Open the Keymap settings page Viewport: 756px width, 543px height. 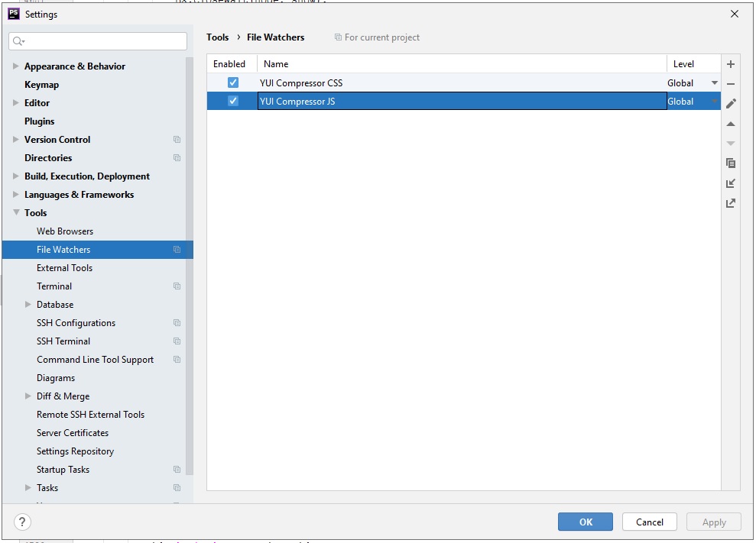41,85
